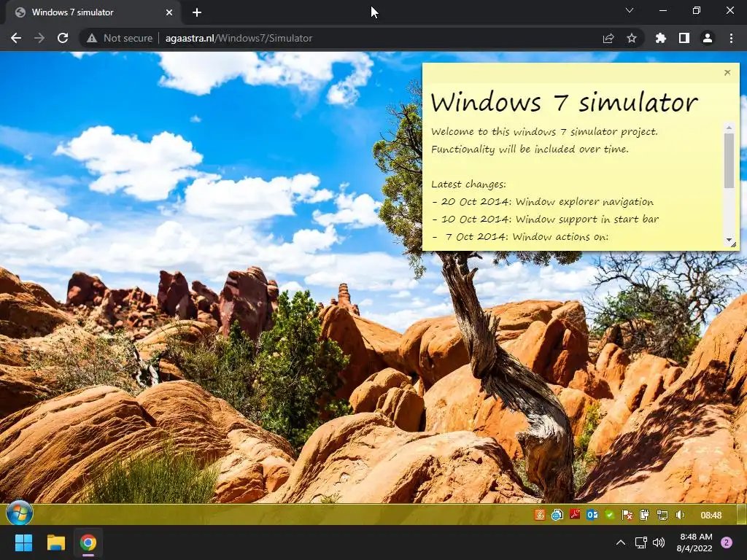
Task: Click the Java tray icon
Action: pos(539,515)
